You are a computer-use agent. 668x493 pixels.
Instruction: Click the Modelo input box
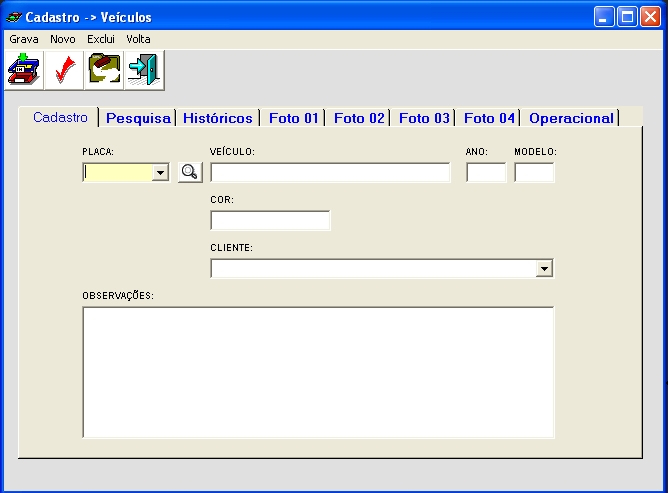(x=534, y=173)
